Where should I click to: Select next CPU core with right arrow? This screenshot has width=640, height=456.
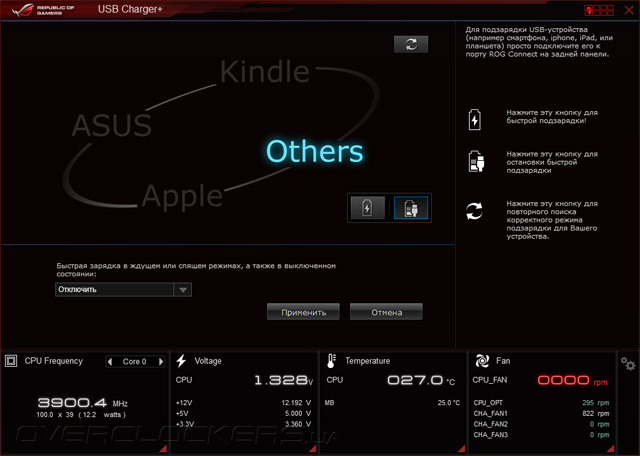coord(161,361)
